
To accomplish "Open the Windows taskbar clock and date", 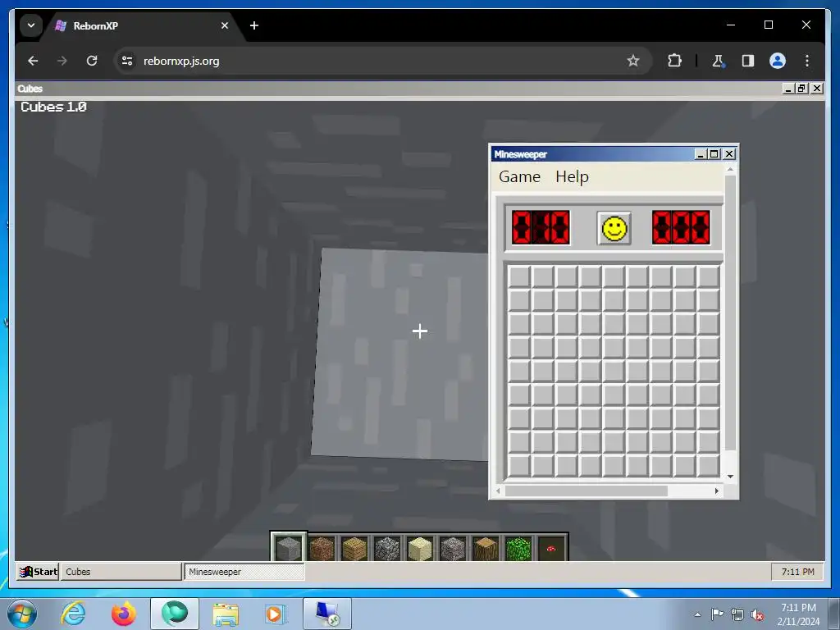I will point(798,614).
